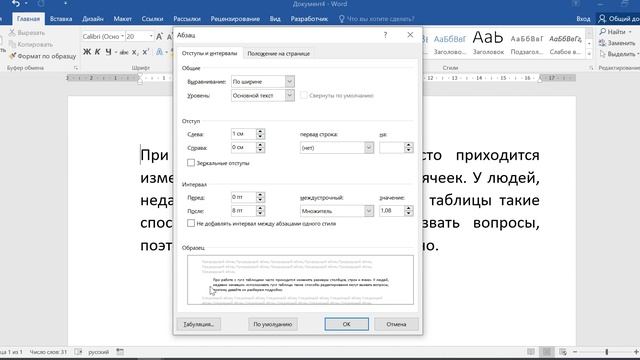Click the Format Painter (Формат по образцу) brush
The image size is (640, 360).
[12, 56]
